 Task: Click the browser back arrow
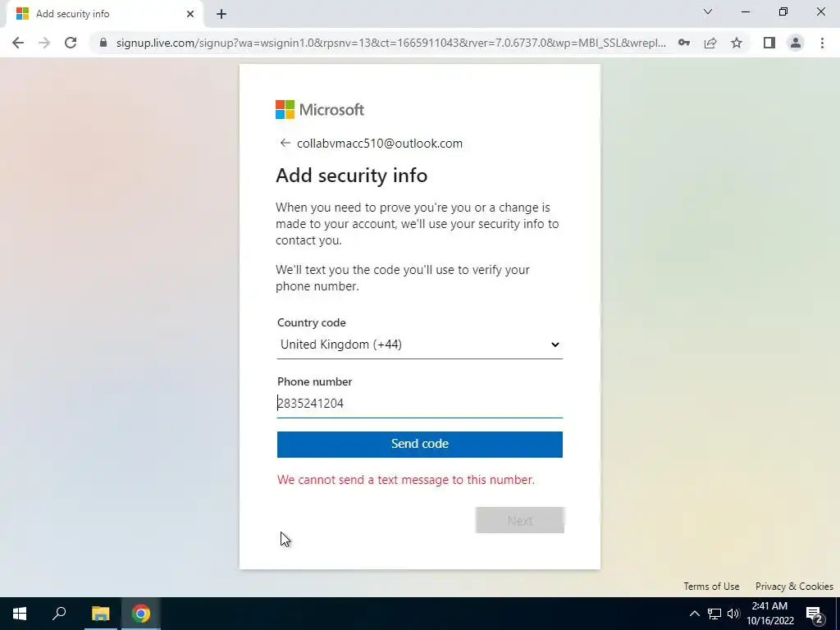point(18,43)
